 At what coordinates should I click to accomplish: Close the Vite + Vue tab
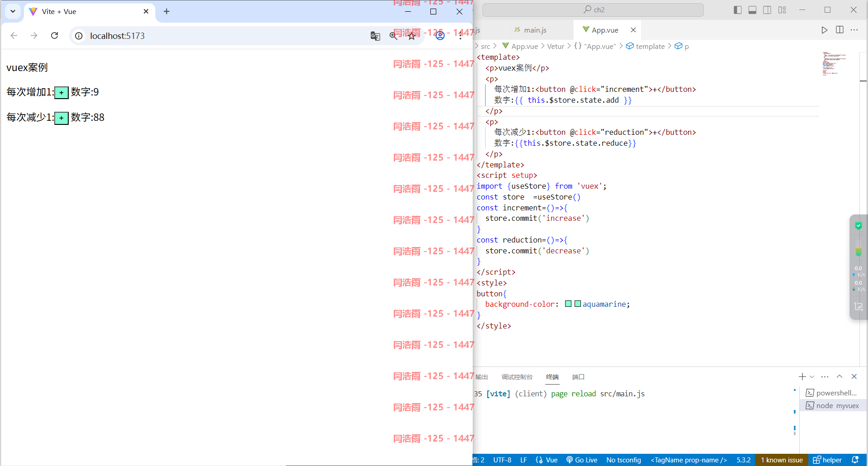[x=146, y=11]
